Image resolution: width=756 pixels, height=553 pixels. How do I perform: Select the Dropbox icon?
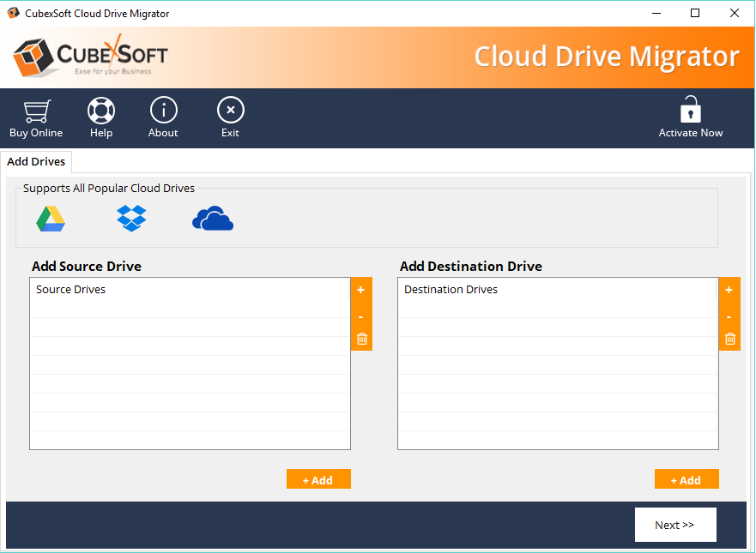click(131, 219)
